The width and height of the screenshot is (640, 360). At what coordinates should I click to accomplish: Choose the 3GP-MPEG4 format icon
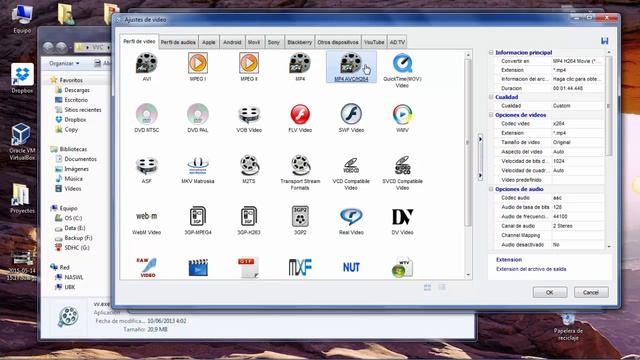[x=198, y=216]
